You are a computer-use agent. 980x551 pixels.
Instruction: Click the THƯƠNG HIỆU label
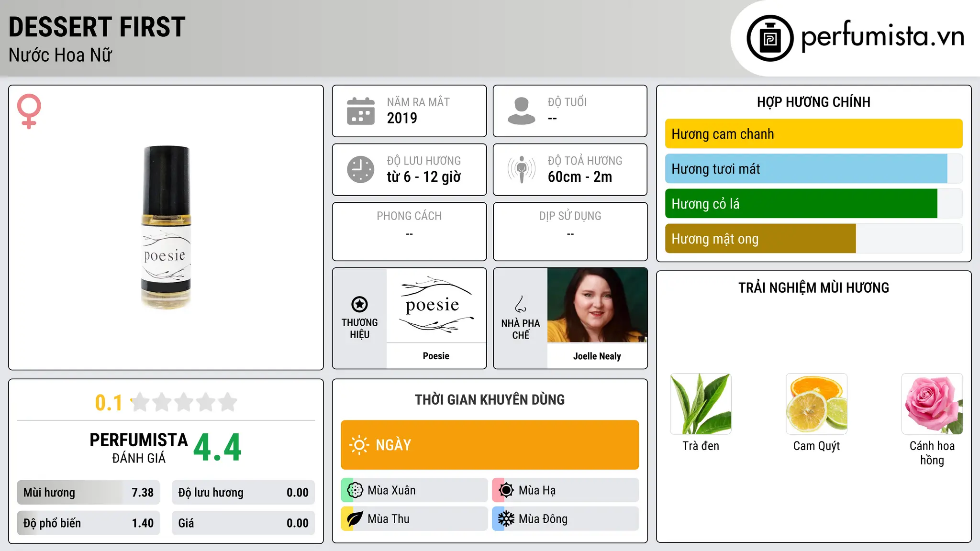point(359,329)
